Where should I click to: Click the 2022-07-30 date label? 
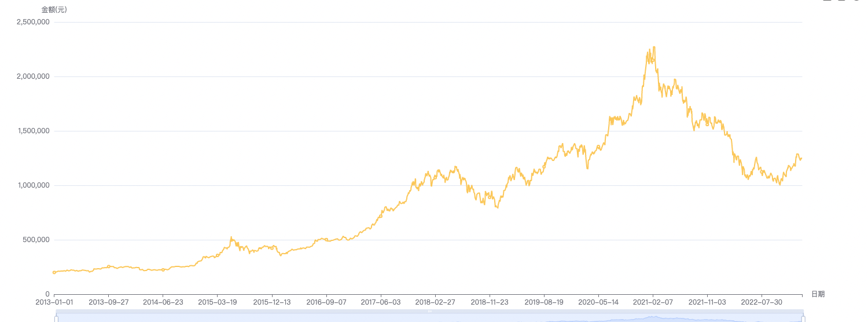point(762,302)
